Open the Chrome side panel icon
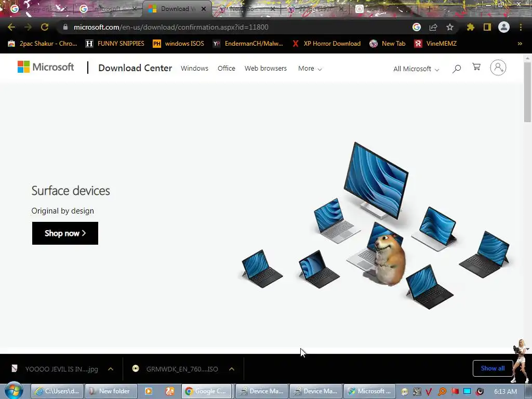This screenshot has height=399, width=532. click(487, 27)
